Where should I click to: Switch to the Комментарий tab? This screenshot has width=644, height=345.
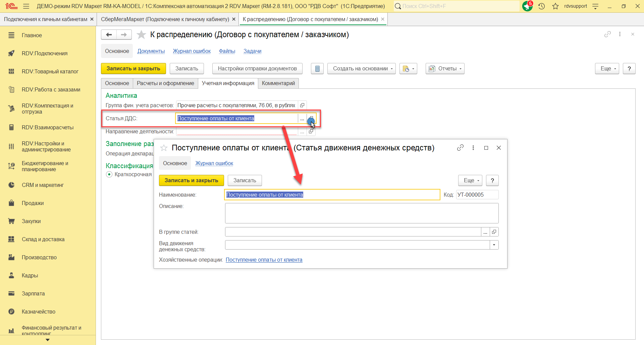coord(278,83)
